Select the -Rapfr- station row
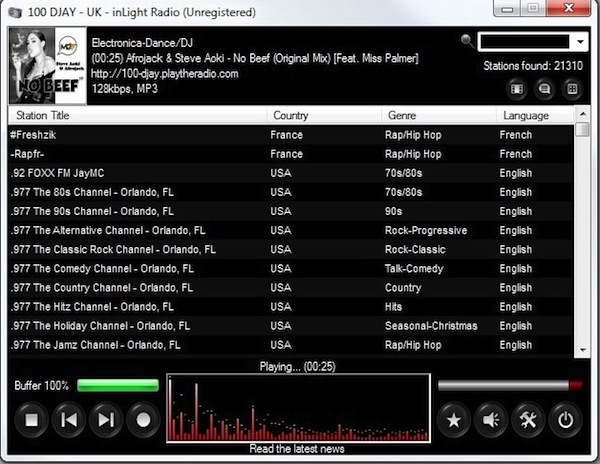600x464 pixels. (x=291, y=154)
